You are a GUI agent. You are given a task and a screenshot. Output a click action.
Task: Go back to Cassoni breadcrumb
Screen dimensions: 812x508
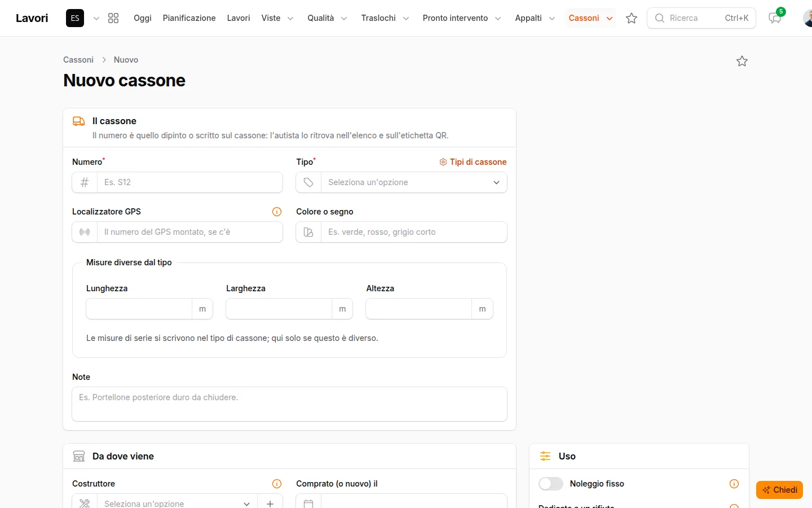[78, 60]
